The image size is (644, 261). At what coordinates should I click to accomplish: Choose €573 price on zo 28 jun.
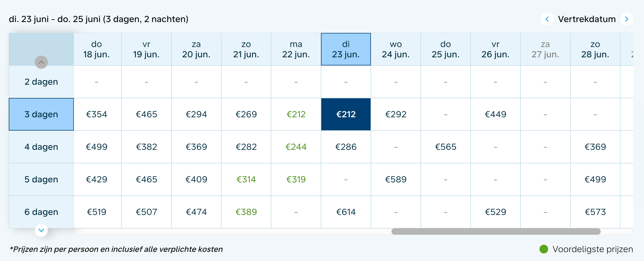595,212
